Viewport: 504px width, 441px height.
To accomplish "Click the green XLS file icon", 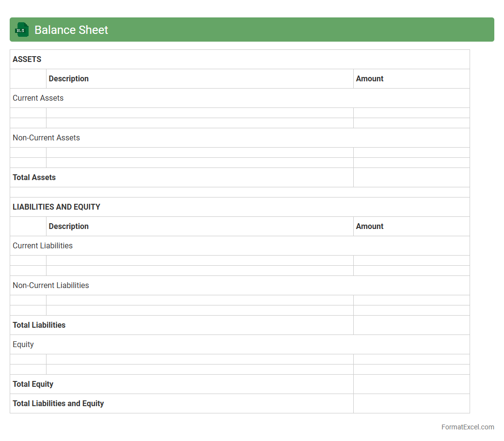I will 22,30.
